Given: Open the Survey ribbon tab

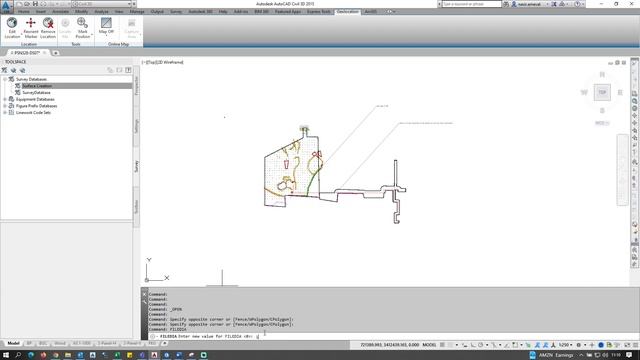Looking at the screenshot, I should pos(176,11).
